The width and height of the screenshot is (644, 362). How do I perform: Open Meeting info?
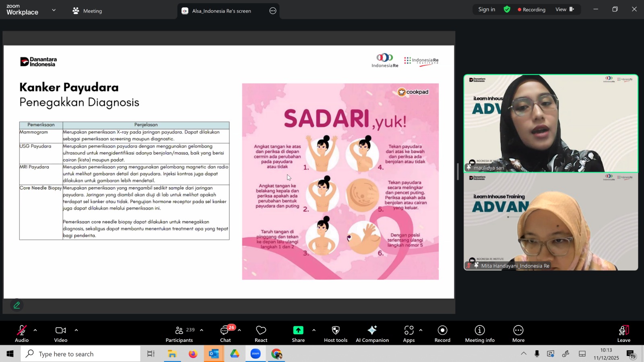tap(480, 333)
